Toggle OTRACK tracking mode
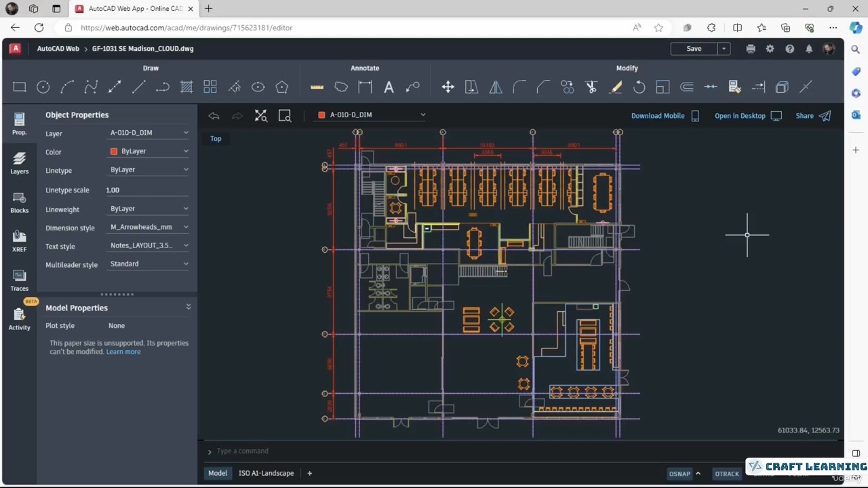The height and width of the screenshot is (488, 868). (x=726, y=474)
